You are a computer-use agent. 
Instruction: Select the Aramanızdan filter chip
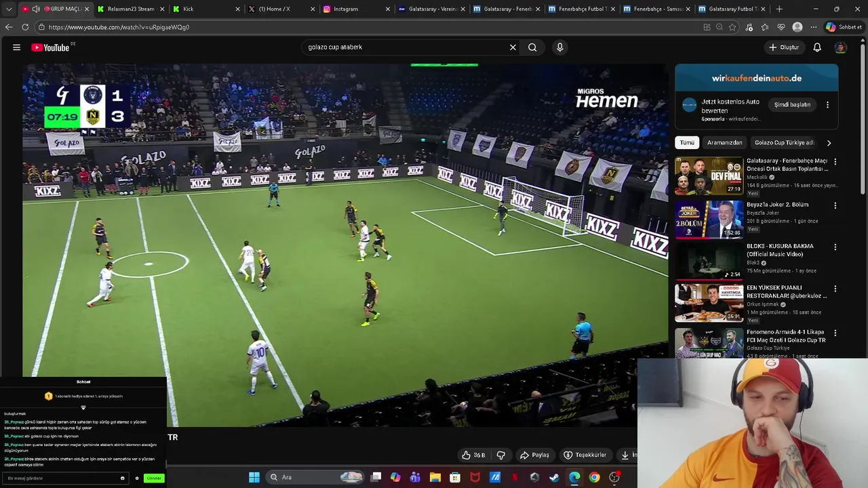pyautogui.click(x=724, y=143)
